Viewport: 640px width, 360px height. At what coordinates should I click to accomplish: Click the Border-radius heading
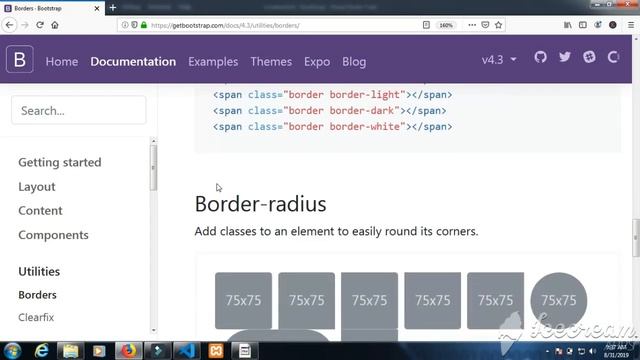coord(260,204)
